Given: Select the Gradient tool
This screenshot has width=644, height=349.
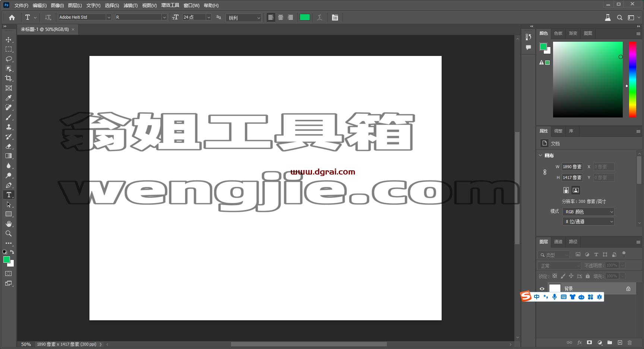Looking at the screenshot, I should pos(9,156).
